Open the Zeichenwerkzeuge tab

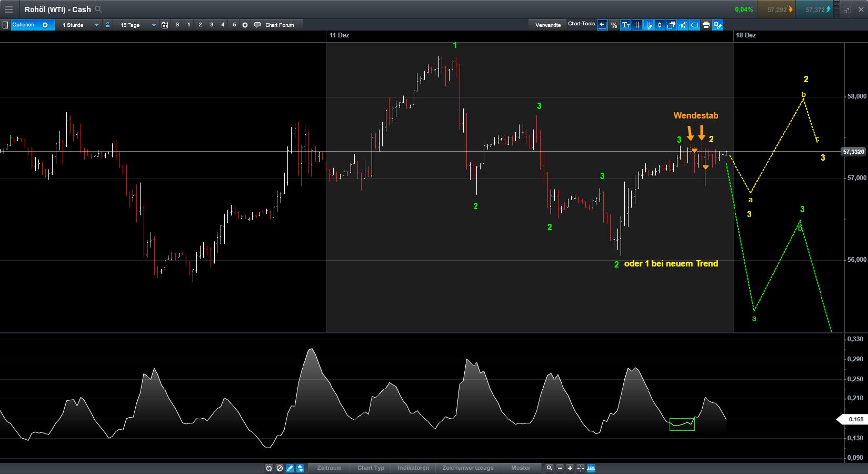(467, 468)
